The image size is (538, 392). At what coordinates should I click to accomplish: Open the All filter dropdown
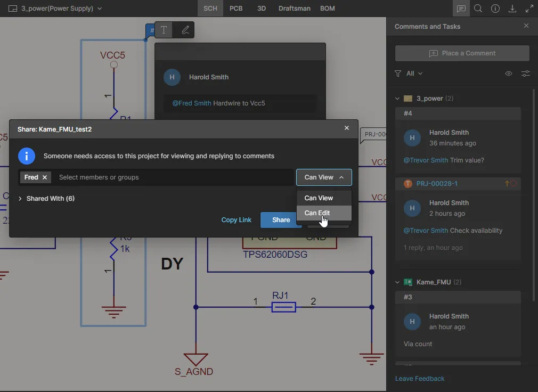click(x=414, y=73)
